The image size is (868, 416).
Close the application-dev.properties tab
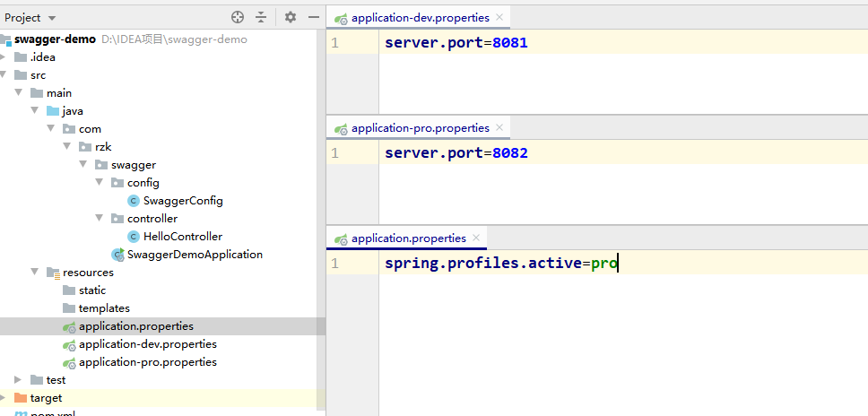click(499, 17)
